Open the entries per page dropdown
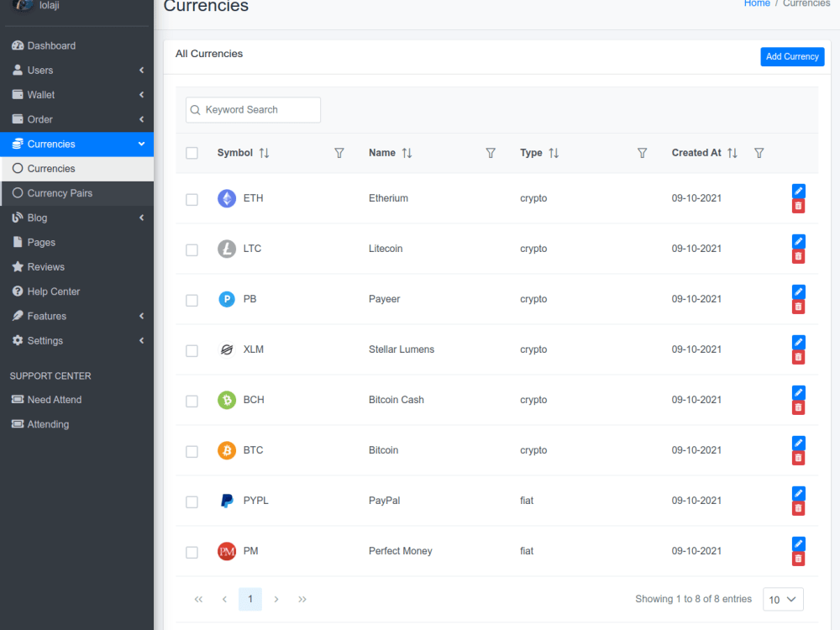 point(783,599)
